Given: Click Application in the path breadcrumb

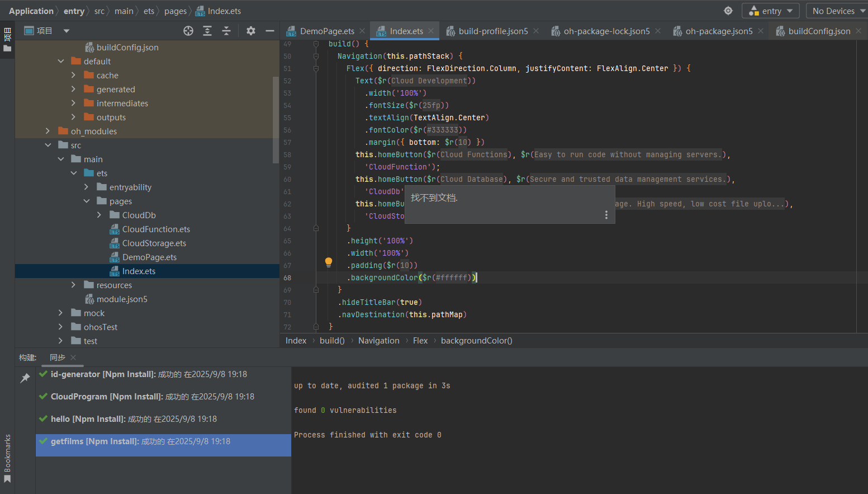Looking at the screenshot, I should (31, 11).
